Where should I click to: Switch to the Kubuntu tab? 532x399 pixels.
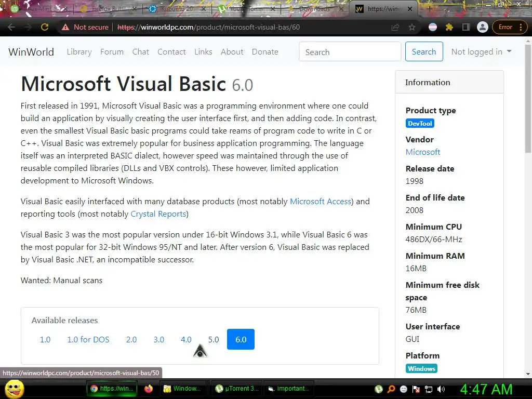(177, 9)
